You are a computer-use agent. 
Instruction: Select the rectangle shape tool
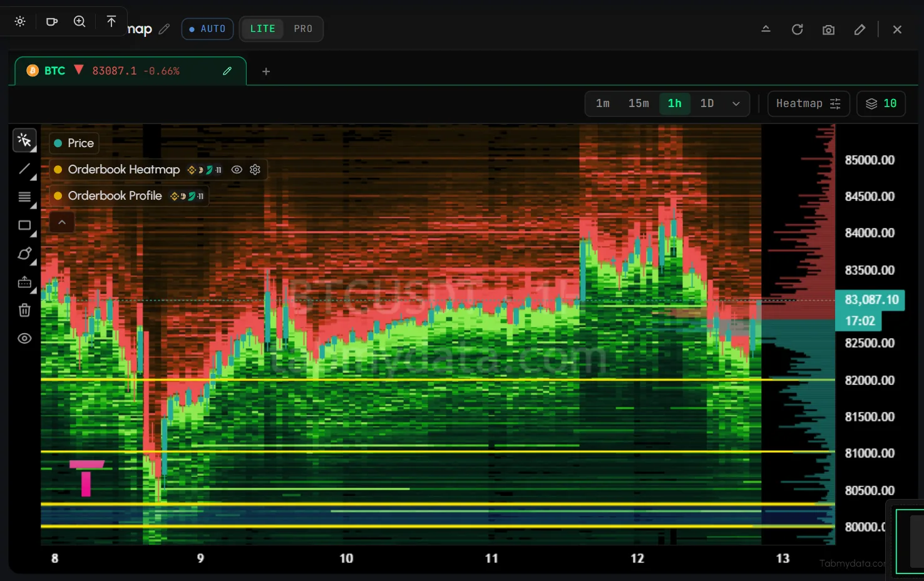24,225
